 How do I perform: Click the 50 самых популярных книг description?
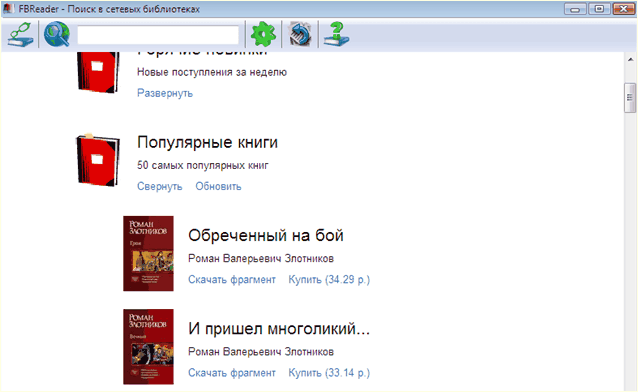click(203, 165)
